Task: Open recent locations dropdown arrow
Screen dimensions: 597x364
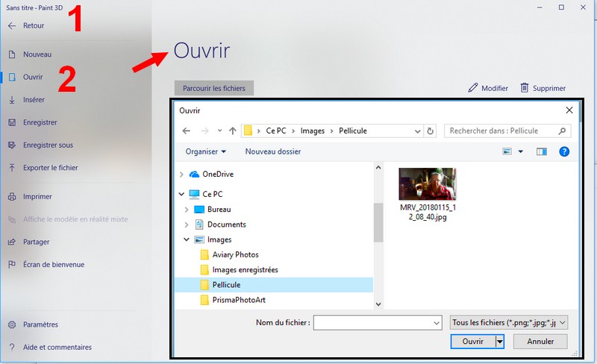Action: [219, 131]
